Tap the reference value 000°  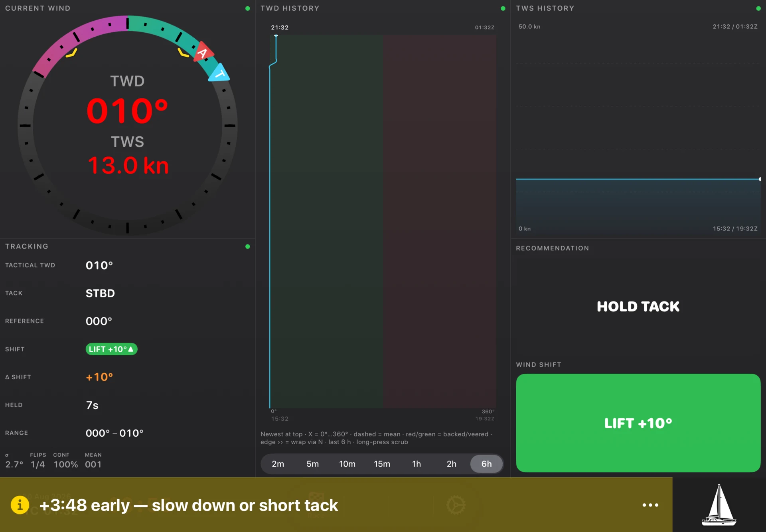99,321
